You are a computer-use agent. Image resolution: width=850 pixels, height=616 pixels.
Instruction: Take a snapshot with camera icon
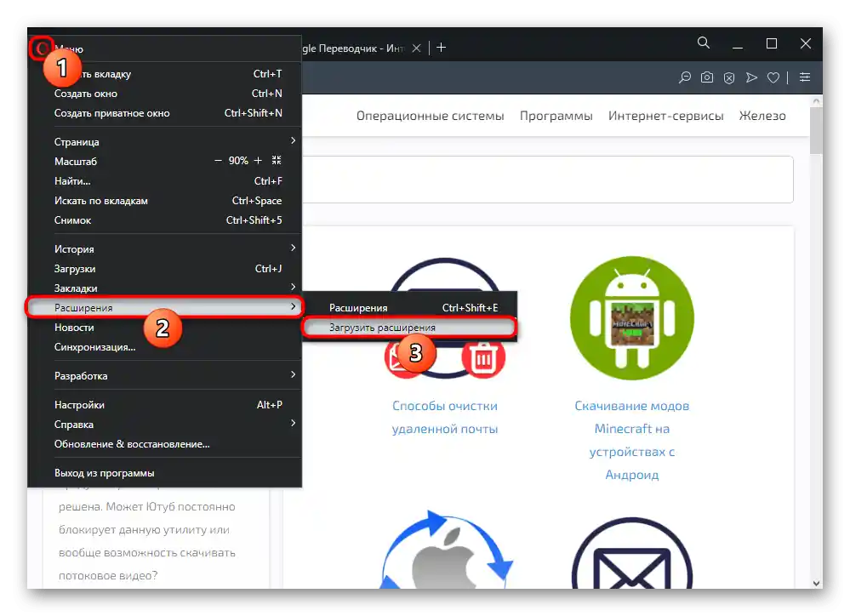click(707, 77)
